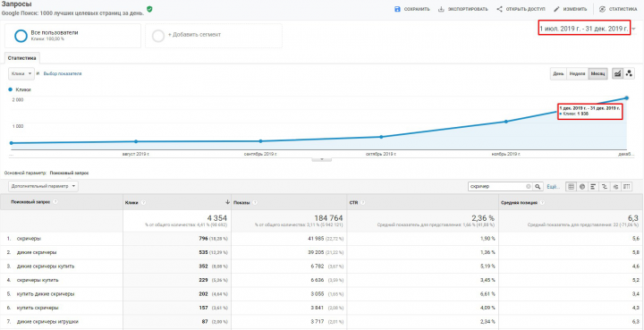Screen dimensions: 644x330
Task: Sort by the CTR column header
Action: 353,202
